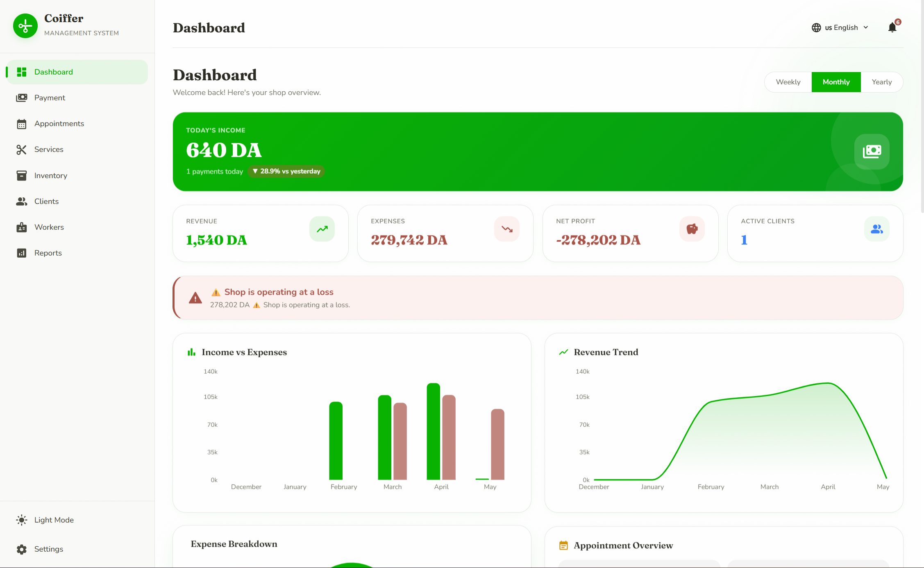The width and height of the screenshot is (924, 568).
Task: Click the Expenses trending-down icon
Action: (x=507, y=229)
